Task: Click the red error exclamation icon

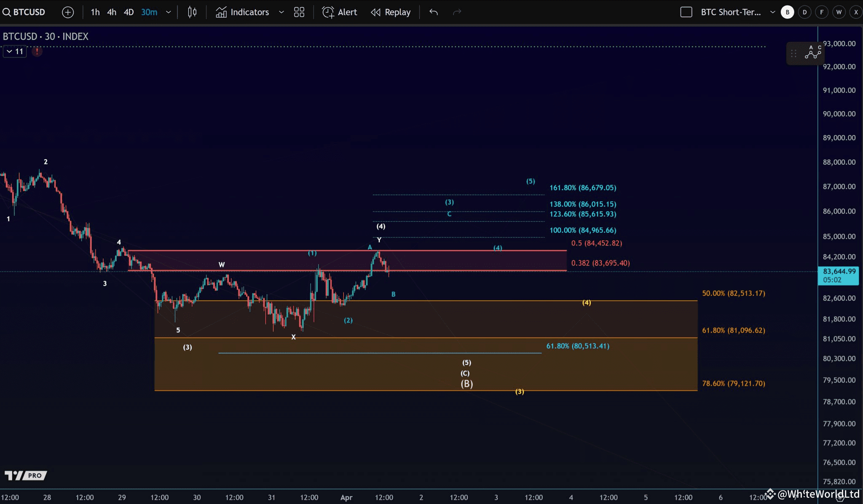Action: [37, 51]
